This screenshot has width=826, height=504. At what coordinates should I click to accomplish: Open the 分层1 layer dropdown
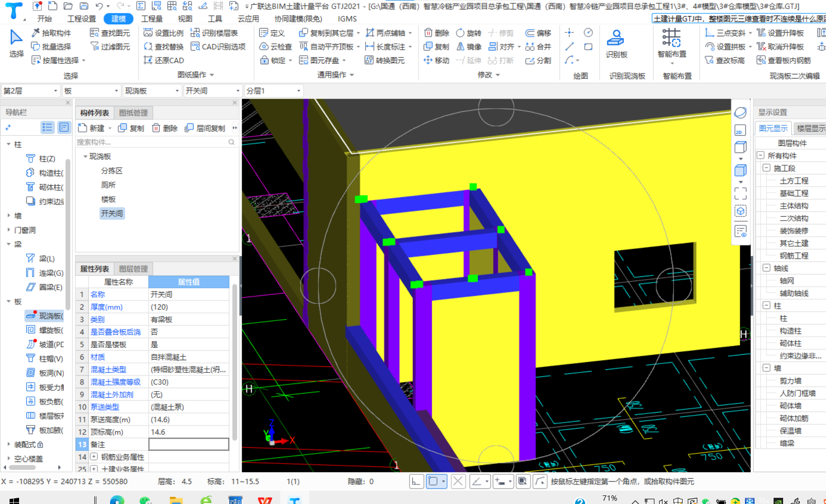tap(274, 91)
